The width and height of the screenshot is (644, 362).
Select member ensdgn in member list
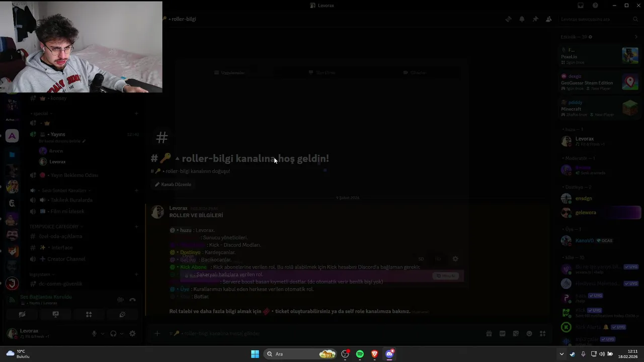tap(600, 198)
